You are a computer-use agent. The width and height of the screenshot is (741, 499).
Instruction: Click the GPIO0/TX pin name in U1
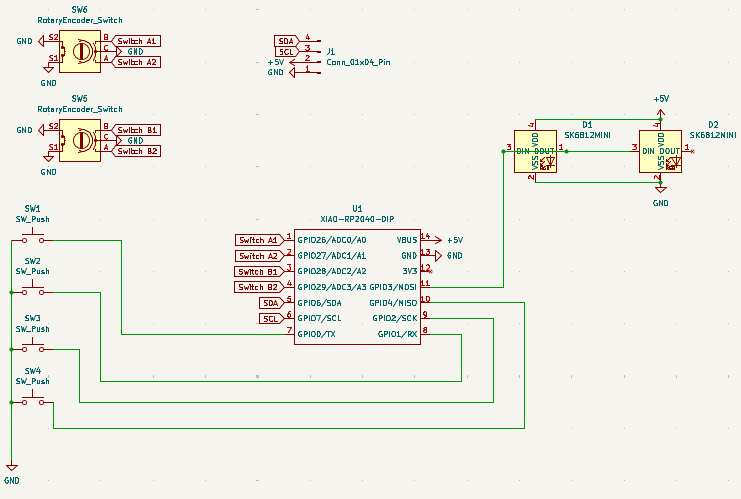316,334
